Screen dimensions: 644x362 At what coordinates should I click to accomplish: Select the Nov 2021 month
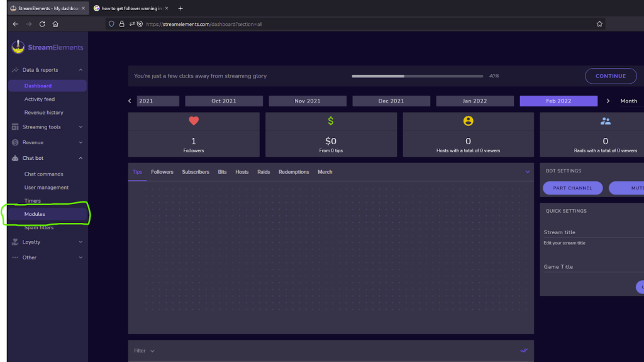click(x=307, y=101)
